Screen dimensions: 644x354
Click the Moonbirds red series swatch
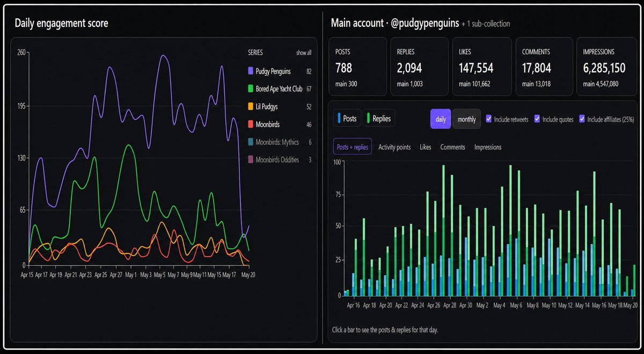pos(251,124)
